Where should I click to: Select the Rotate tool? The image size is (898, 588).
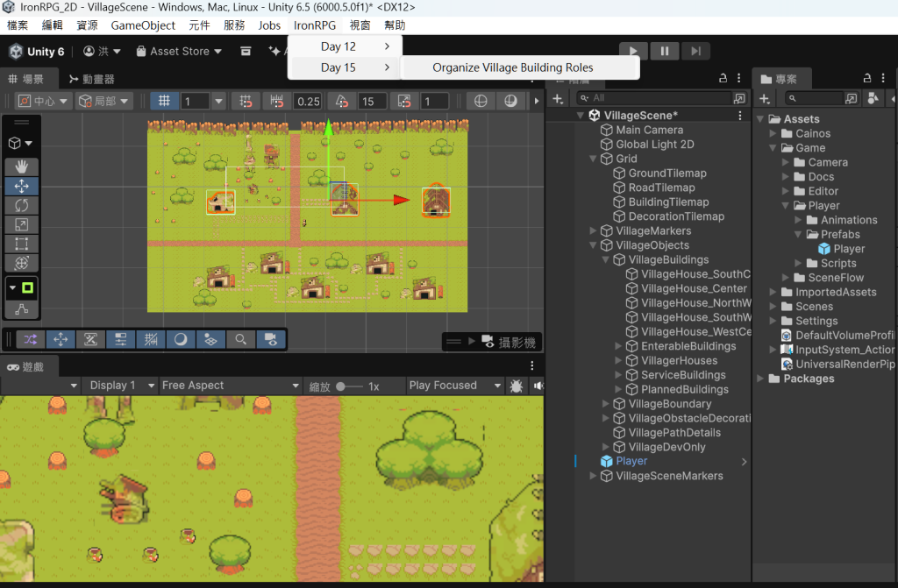(x=22, y=205)
